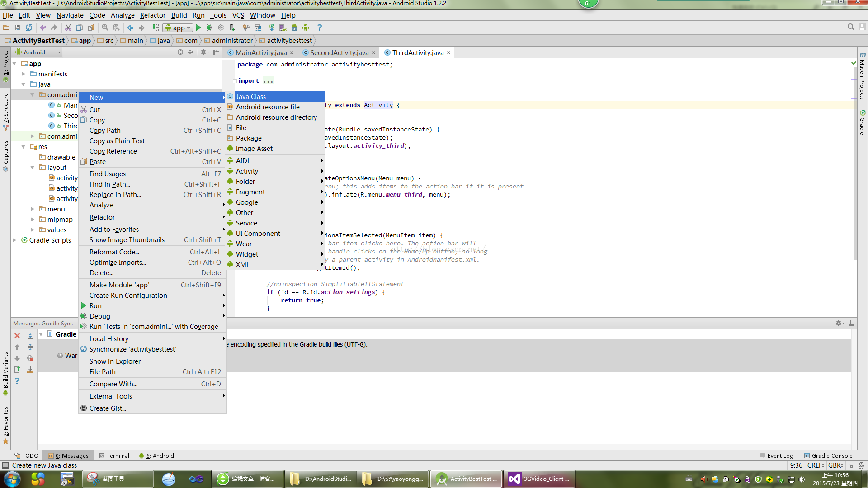
Task: Open Project panel settings gear
Action: tap(204, 52)
